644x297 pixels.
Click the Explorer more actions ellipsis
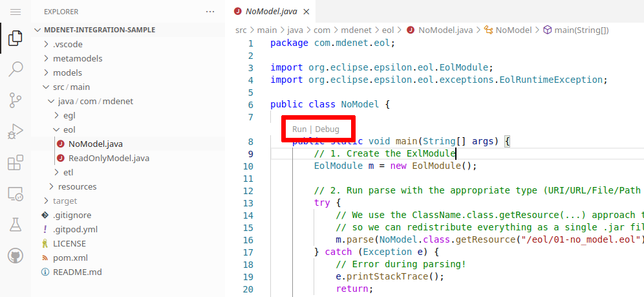pos(210,12)
